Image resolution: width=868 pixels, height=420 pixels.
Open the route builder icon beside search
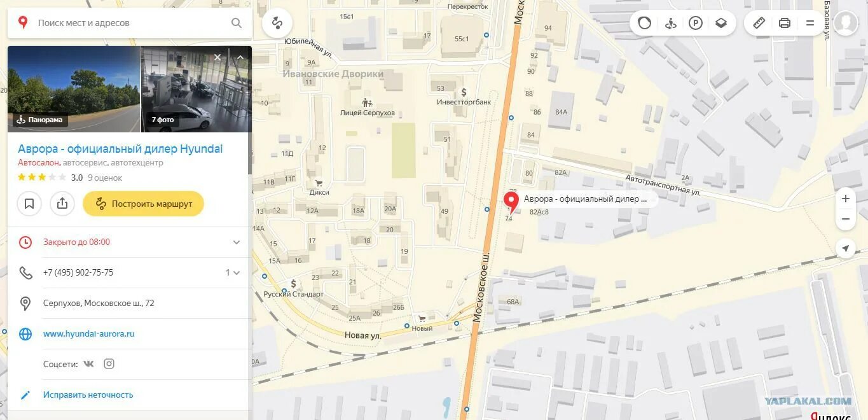point(277,23)
